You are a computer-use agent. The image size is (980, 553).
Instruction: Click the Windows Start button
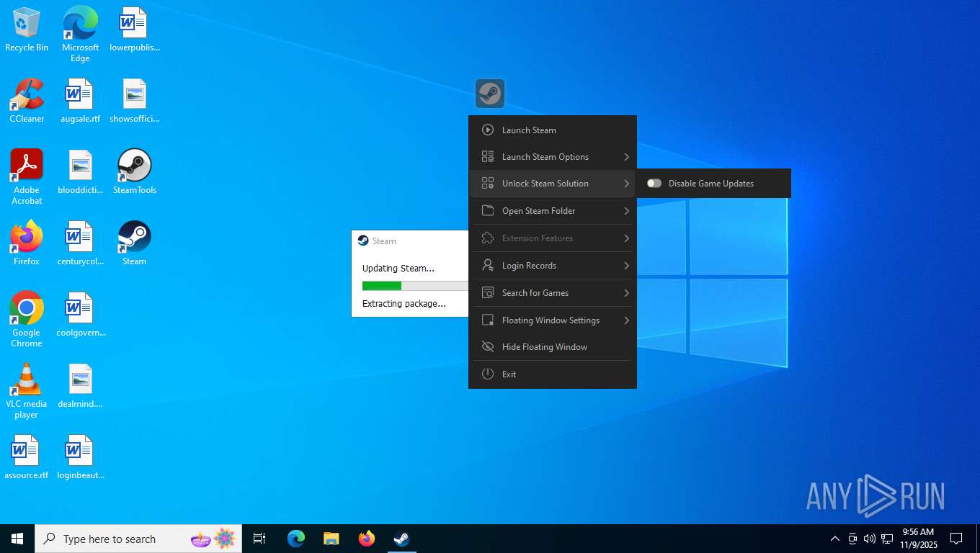[x=17, y=539]
